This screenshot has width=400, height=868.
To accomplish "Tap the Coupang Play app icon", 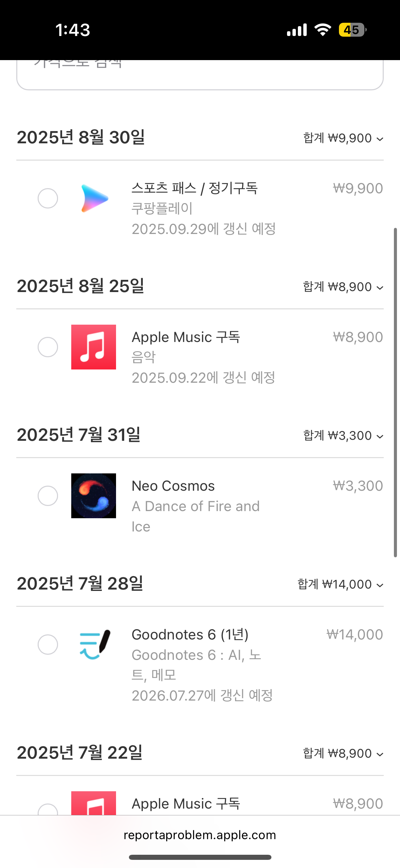I will click(94, 198).
